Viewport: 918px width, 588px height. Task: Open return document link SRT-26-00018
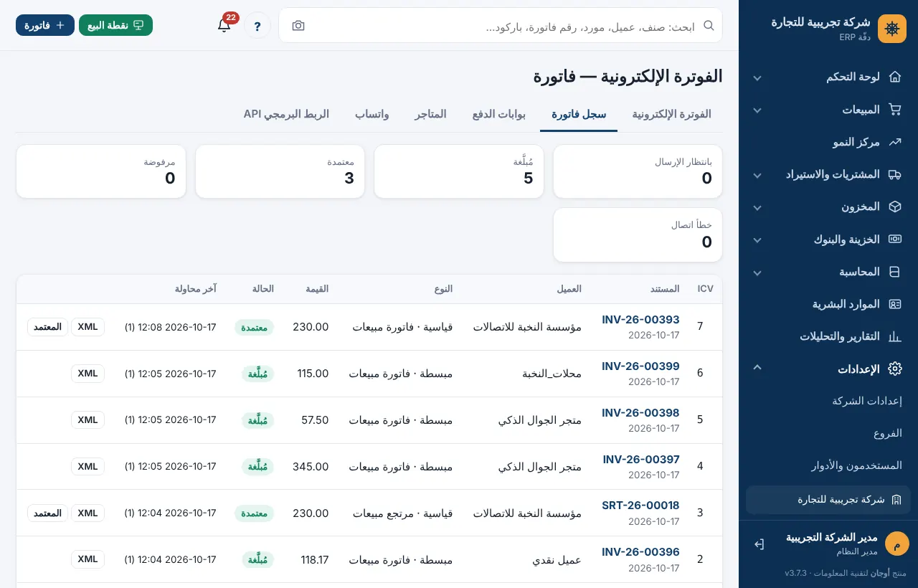coord(640,506)
